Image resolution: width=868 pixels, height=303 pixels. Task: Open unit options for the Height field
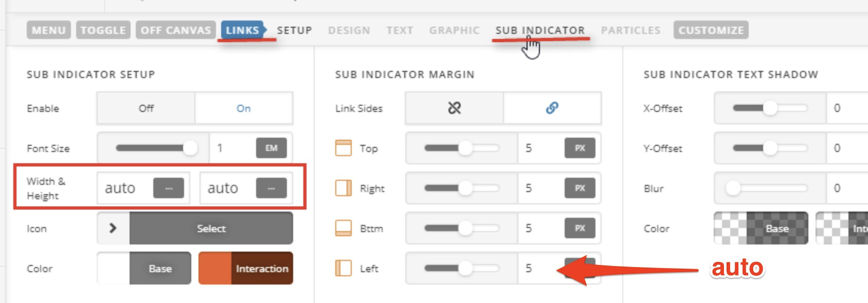coord(271,188)
